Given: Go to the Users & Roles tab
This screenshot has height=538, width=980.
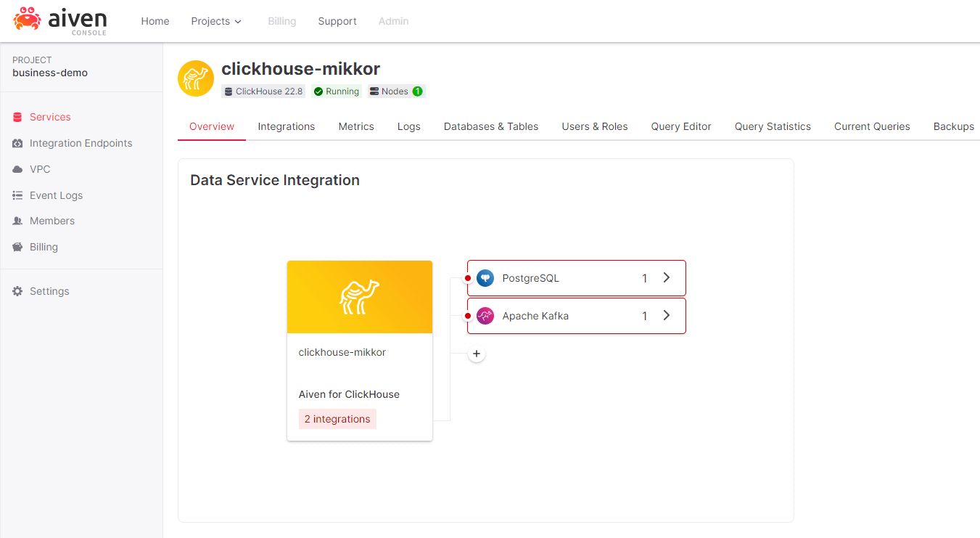Looking at the screenshot, I should pos(595,126).
